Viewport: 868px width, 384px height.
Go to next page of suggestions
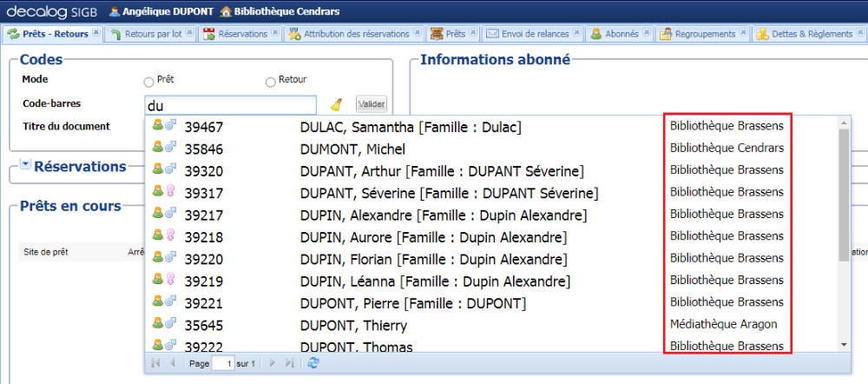(272, 363)
